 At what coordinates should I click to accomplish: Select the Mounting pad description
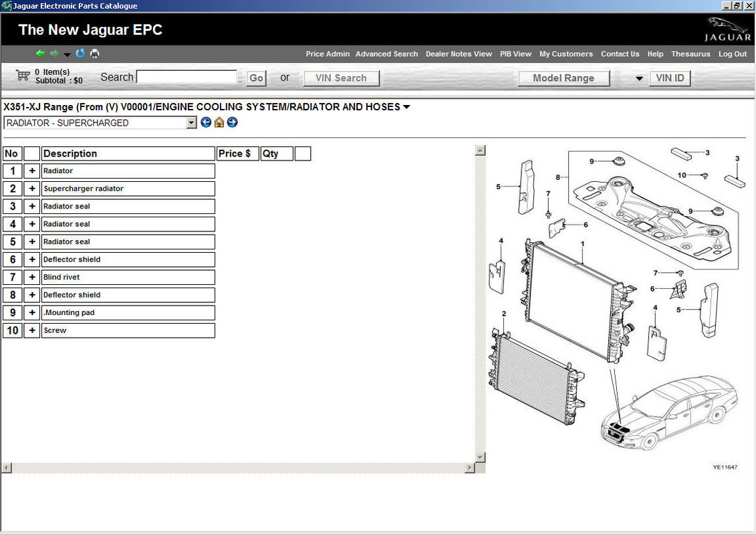128,312
